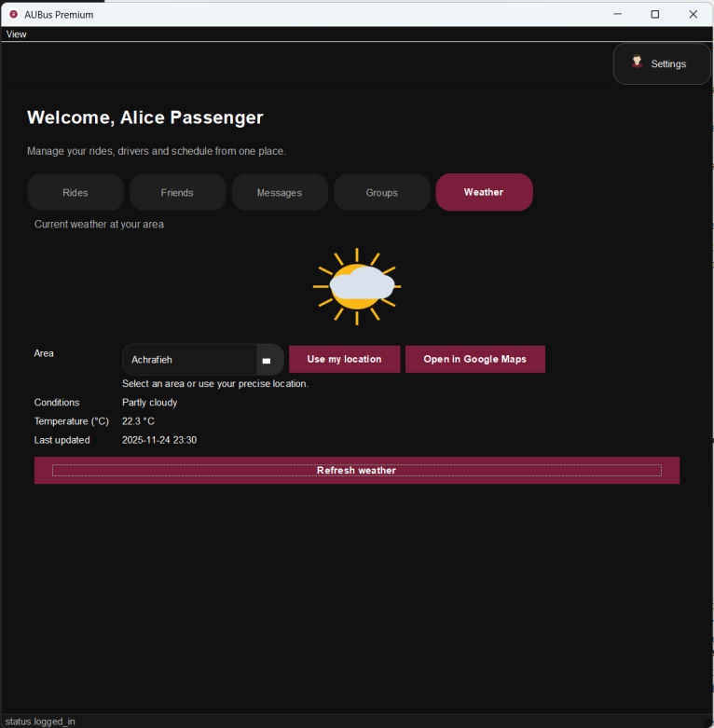Image resolution: width=714 pixels, height=728 pixels.
Task: Click the 'Conditions' label
Action: tap(57, 403)
